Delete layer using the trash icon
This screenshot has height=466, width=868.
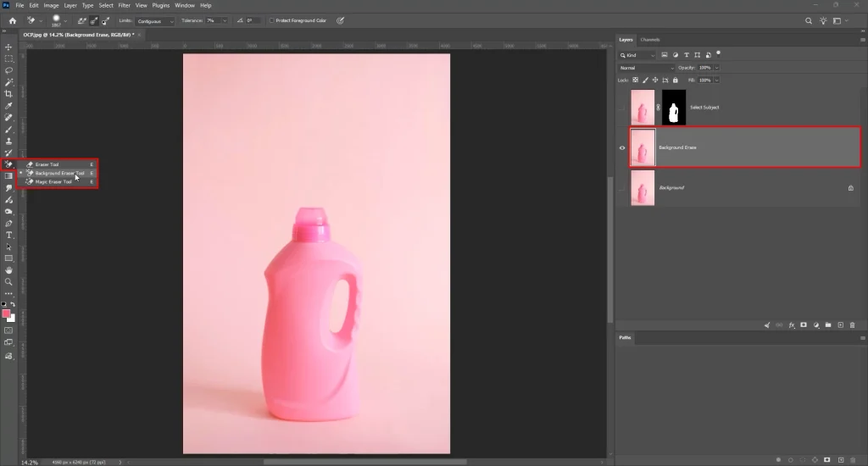point(853,325)
